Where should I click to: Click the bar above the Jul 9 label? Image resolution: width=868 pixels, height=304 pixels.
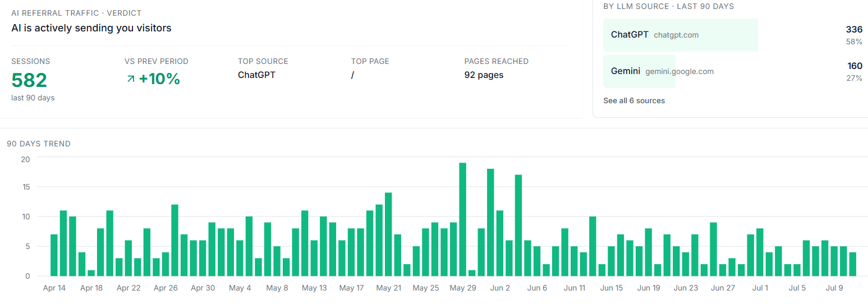[x=834, y=261]
